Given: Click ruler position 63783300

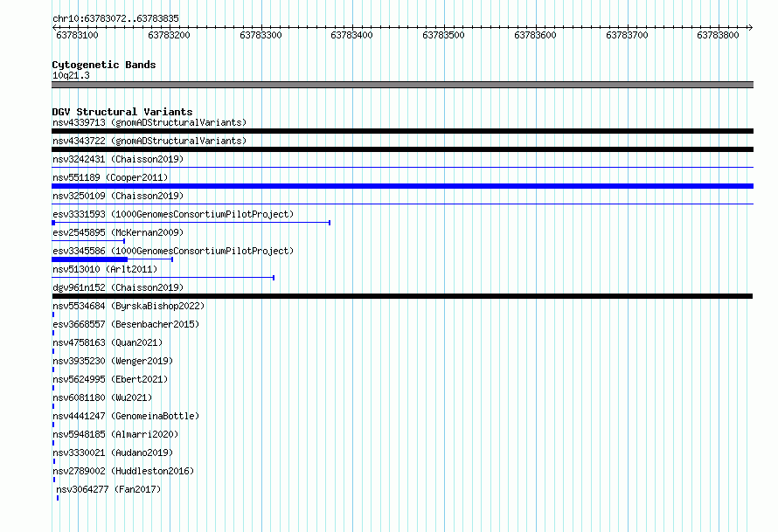Looking at the screenshot, I should [x=261, y=35].
